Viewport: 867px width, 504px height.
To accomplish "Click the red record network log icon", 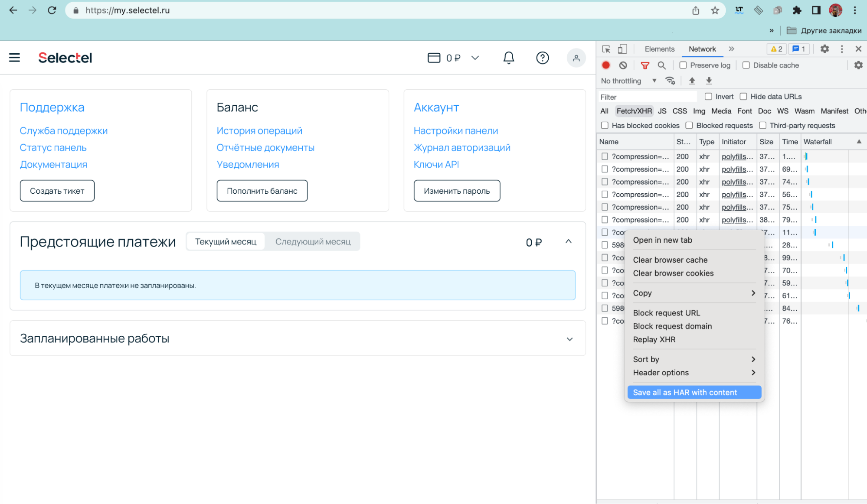I will click(606, 65).
